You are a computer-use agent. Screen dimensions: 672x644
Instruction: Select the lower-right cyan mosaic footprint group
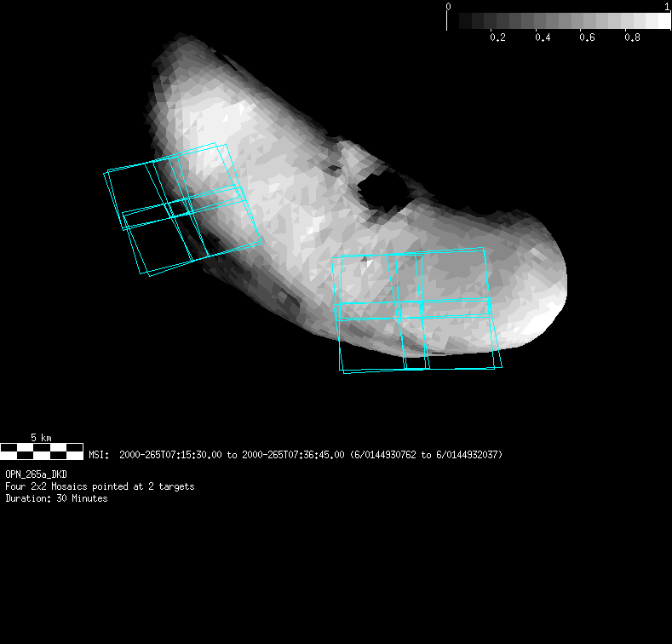(416, 310)
